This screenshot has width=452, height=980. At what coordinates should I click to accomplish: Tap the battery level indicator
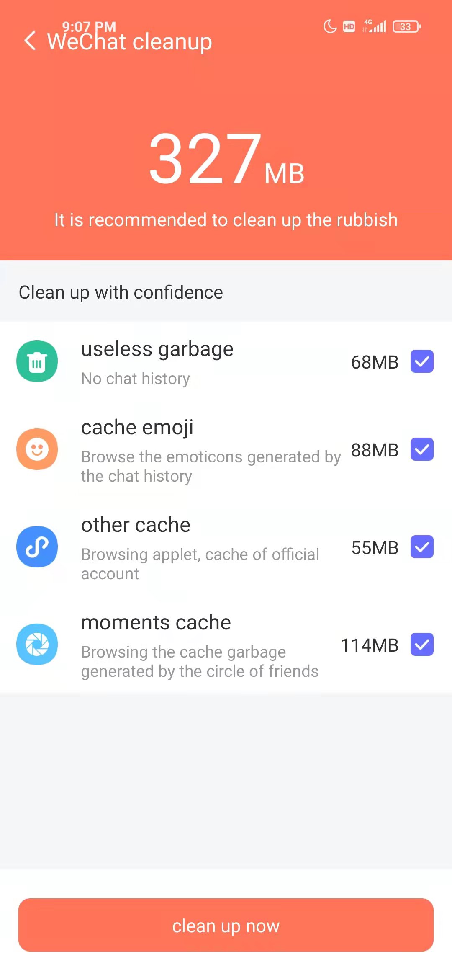pos(406,27)
